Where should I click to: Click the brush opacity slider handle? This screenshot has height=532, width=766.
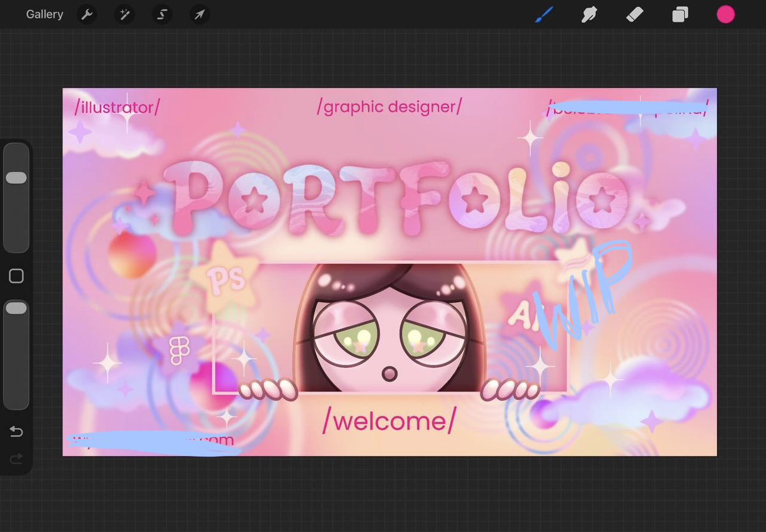point(16,308)
